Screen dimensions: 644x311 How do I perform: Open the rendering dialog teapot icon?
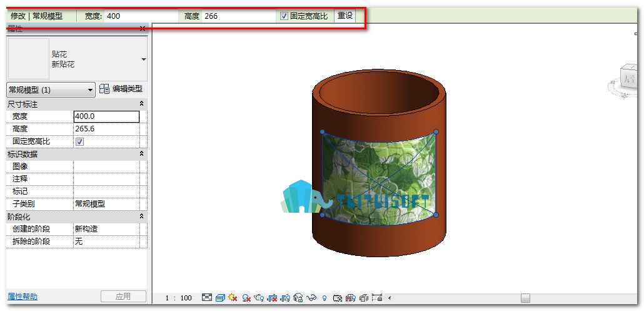(x=259, y=298)
